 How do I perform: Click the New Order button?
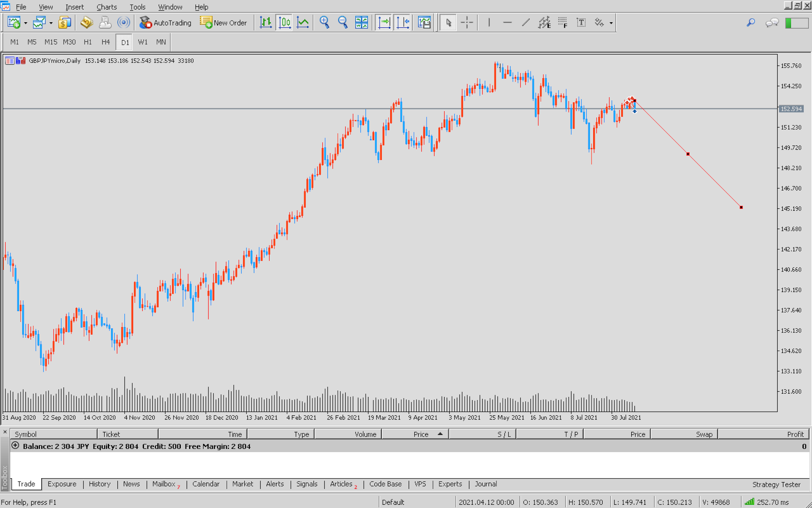pyautogui.click(x=224, y=23)
